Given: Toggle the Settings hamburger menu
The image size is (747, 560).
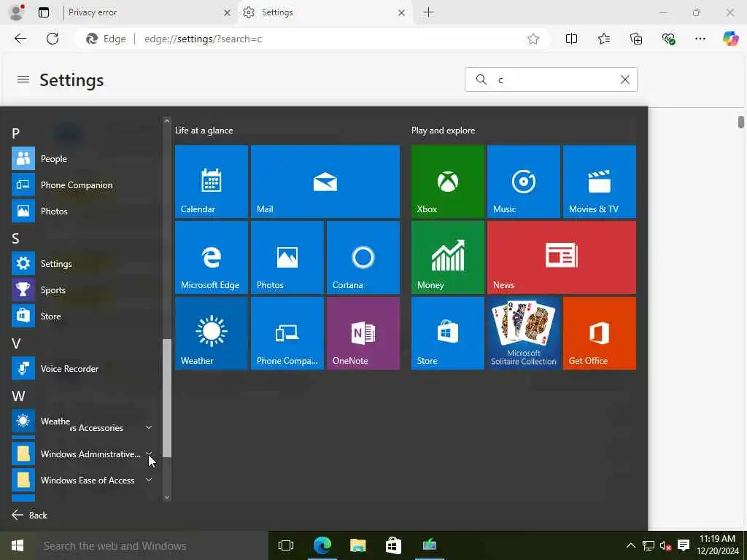Looking at the screenshot, I should pyautogui.click(x=23, y=79).
